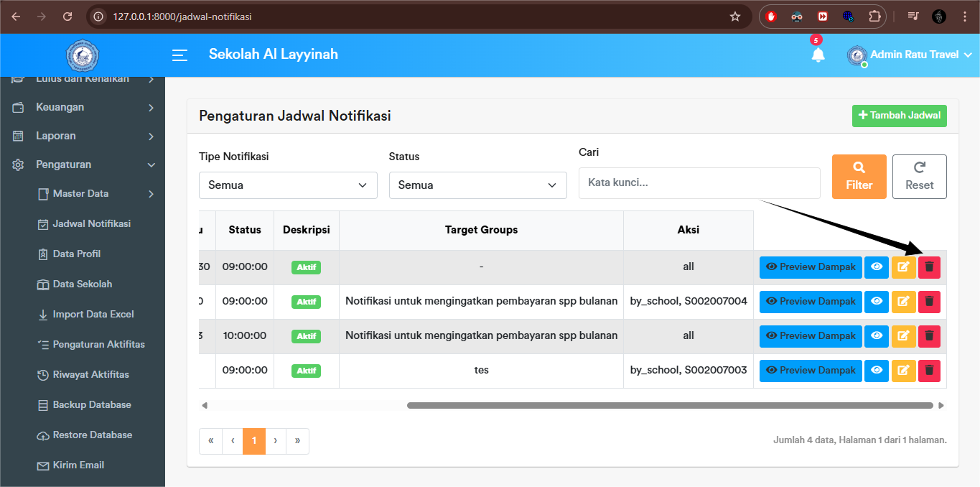Select Backup Database in the sidebar
The width and height of the screenshot is (980, 487).
click(x=90, y=404)
